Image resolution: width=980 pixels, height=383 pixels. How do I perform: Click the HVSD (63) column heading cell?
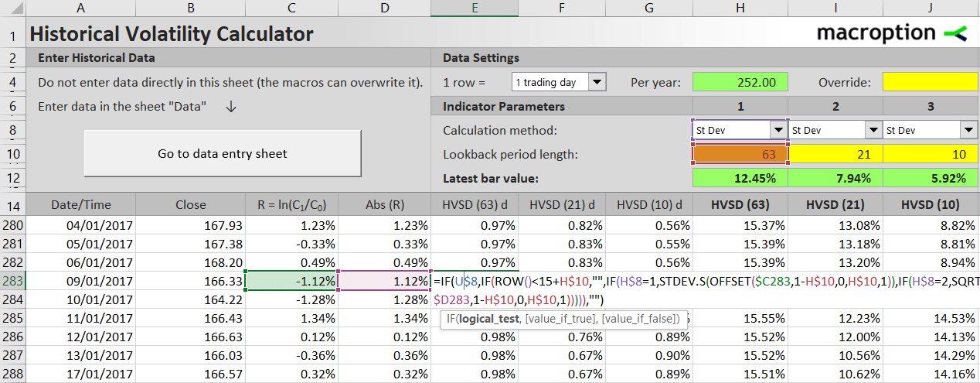click(740, 204)
